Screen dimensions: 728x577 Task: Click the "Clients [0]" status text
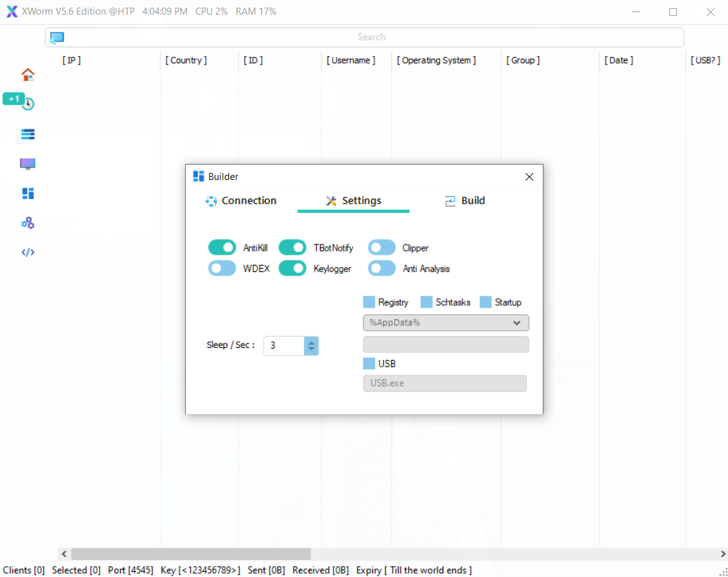pos(24,571)
